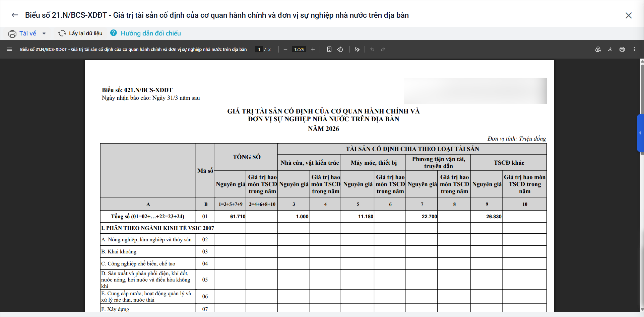Click the row F. Xây dựng
This screenshot has width=644, height=317.
pyautogui.click(x=115, y=309)
